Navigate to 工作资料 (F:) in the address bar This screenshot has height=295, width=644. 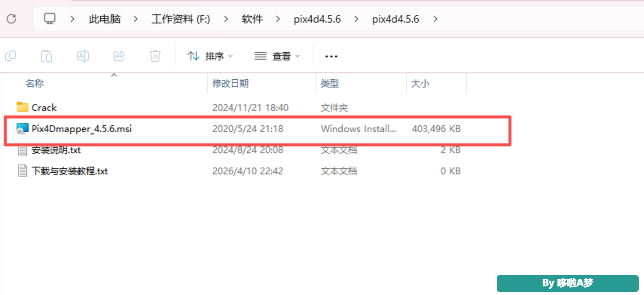point(181,19)
